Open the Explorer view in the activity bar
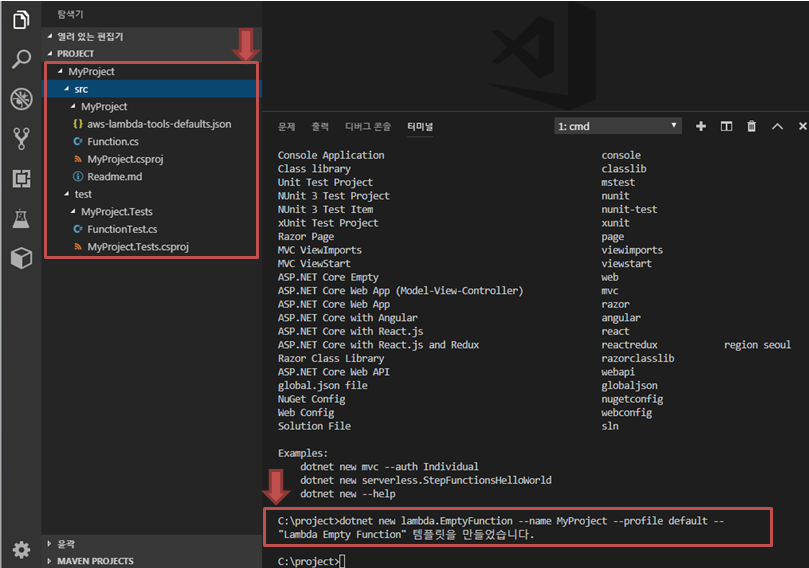The width and height of the screenshot is (809, 568). [21, 20]
